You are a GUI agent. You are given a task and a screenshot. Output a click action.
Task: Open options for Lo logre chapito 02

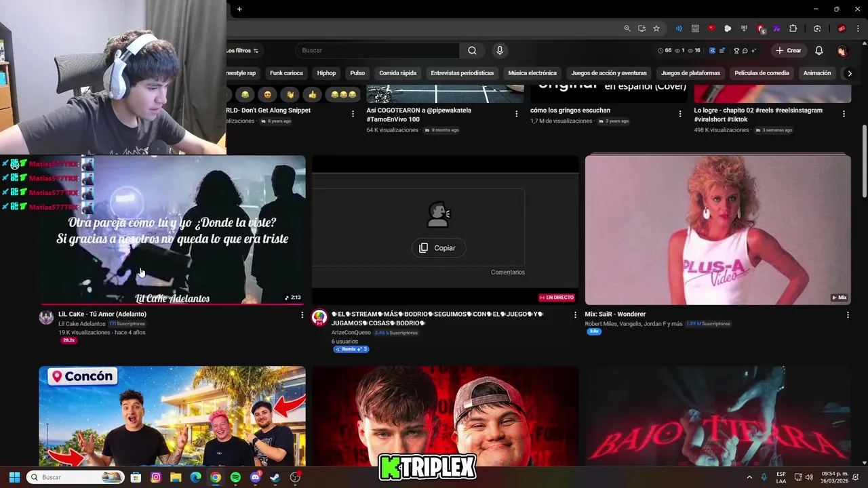pos(844,114)
